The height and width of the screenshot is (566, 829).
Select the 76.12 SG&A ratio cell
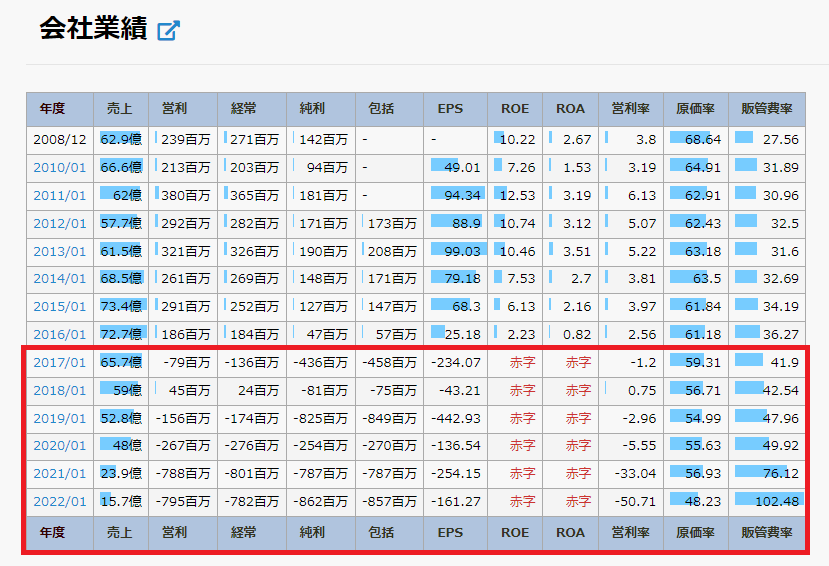767,474
